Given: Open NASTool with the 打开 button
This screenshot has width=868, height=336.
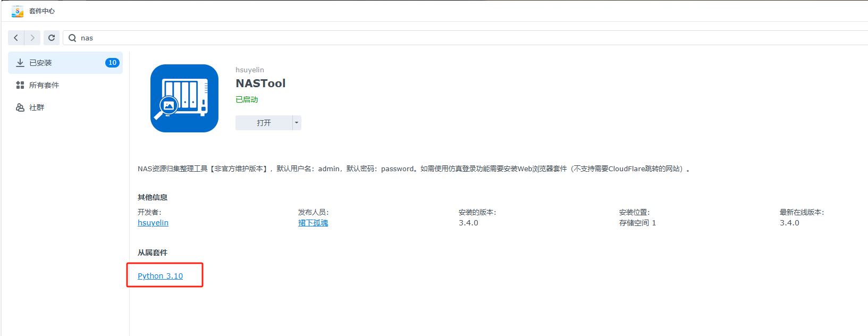Looking at the screenshot, I should tap(264, 123).
